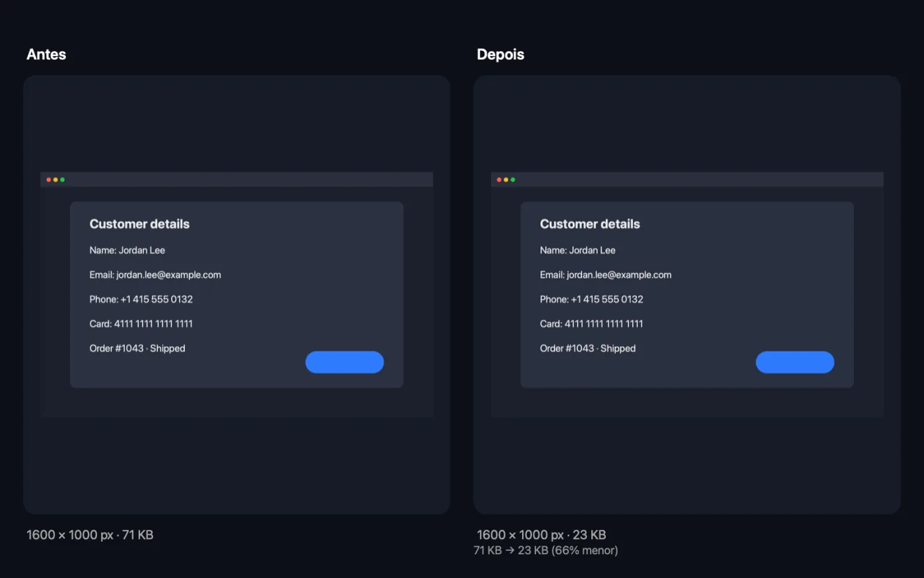Click the blue button in the Antes preview

tap(345, 362)
